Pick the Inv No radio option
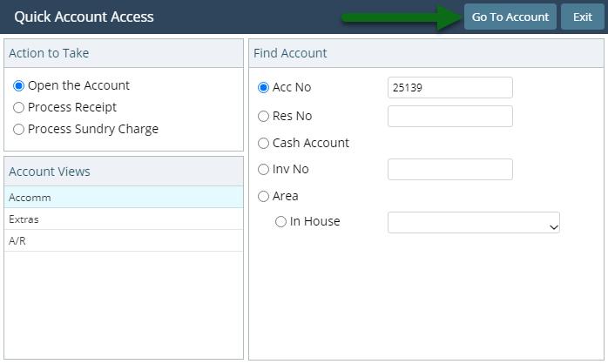 click(263, 170)
